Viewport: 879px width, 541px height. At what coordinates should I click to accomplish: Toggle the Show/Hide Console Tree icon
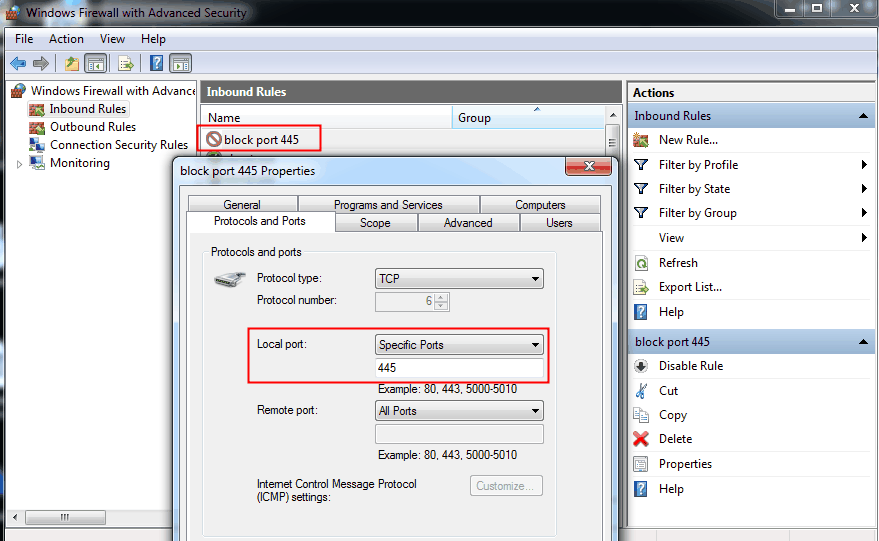[95, 63]
